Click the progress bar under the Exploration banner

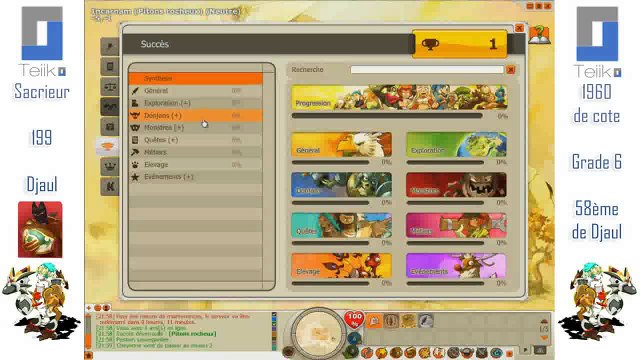pos(445,162)
